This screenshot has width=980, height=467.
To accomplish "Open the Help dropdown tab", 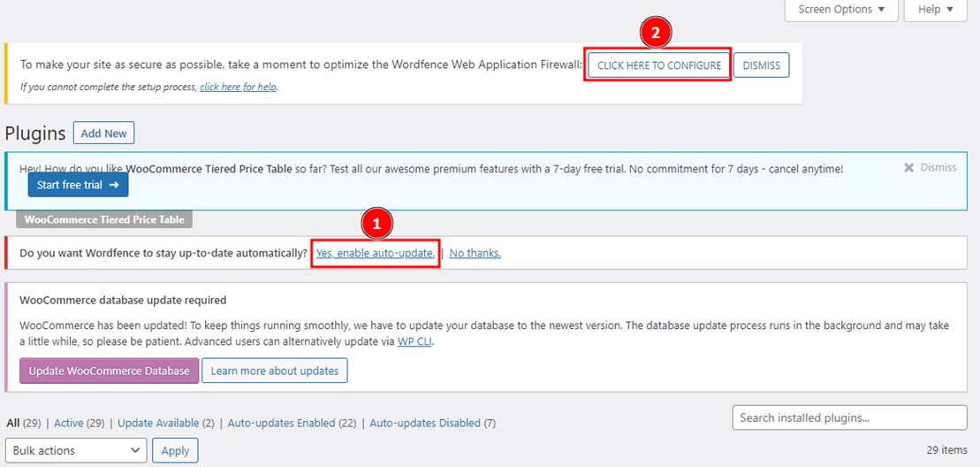I will click(935, 10).
